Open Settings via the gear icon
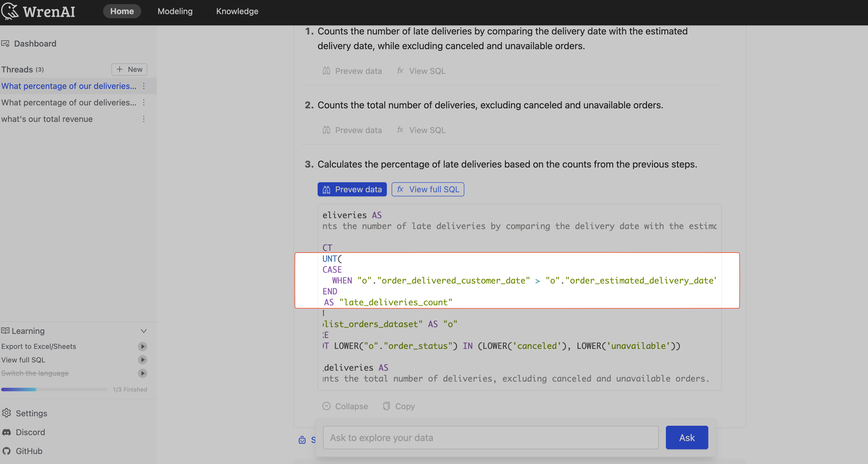This screenshot has width=868, height=464. pyautogui.click(x=7, y=413)
